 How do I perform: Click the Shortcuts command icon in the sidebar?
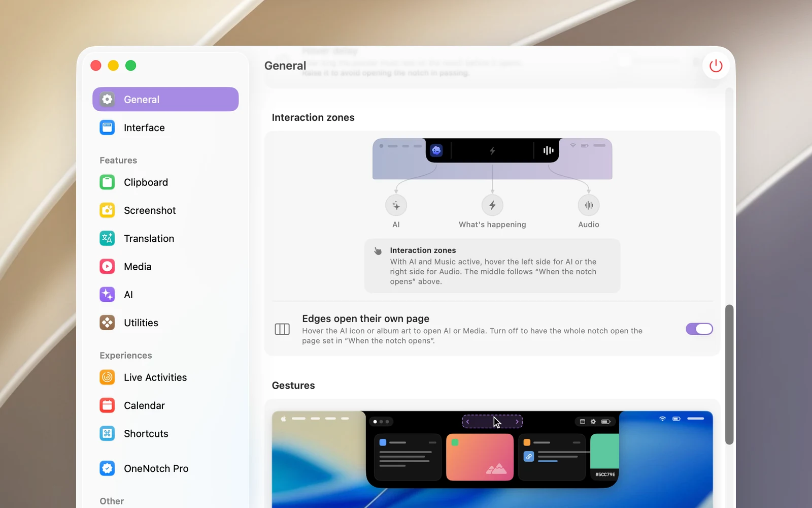coord(107,433)
